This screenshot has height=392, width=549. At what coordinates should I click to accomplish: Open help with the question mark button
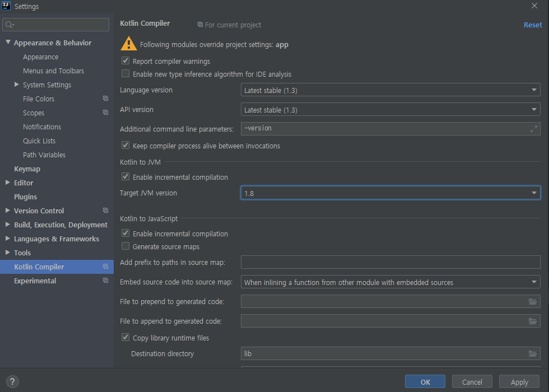click(x=12, y=381)
